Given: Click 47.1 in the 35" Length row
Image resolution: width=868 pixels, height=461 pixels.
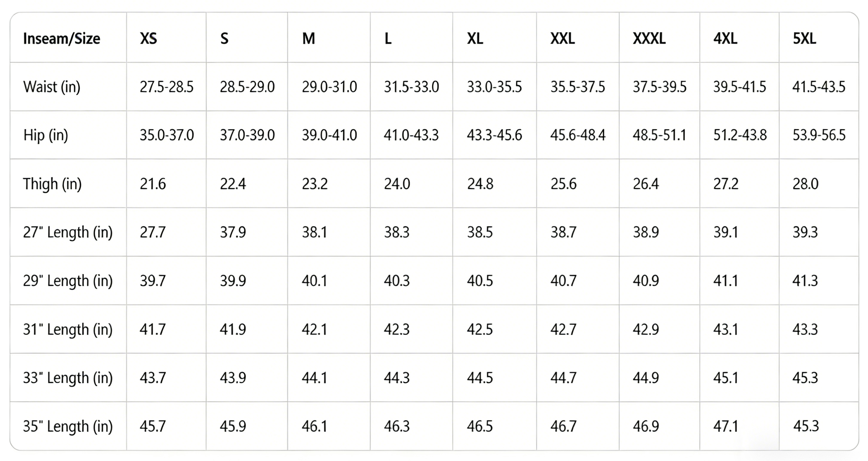Looking at the screenshot, I should click(x=725, y=426).
